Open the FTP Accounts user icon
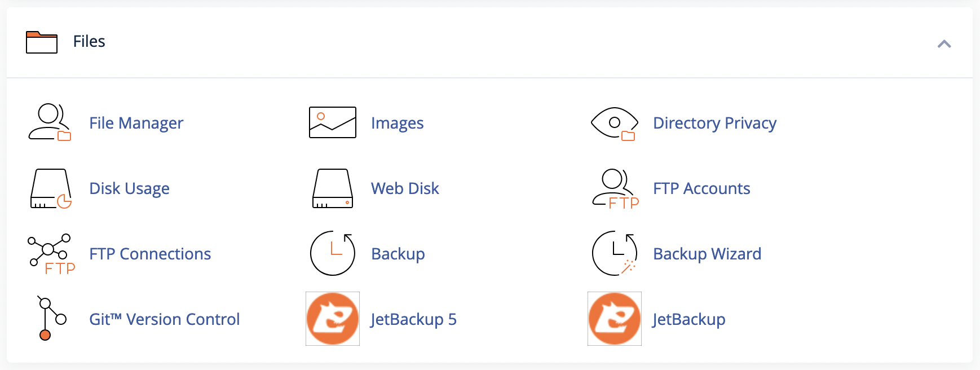 [615, 189]
